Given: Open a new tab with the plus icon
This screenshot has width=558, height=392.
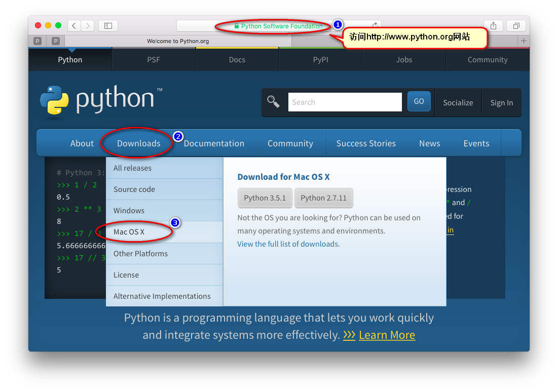Looking at the screenshot, I should tap(524, 41).
